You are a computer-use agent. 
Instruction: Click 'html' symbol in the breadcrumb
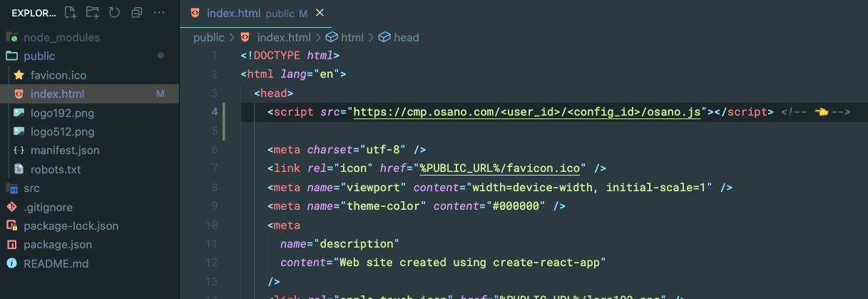pyautogui.click(x=352, y=37)
